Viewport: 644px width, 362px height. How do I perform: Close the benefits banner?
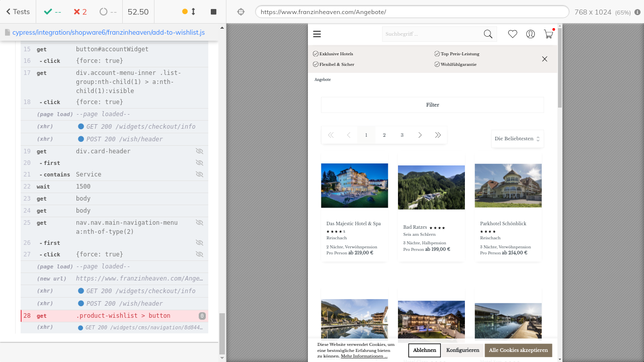click(x=544, y=59)
